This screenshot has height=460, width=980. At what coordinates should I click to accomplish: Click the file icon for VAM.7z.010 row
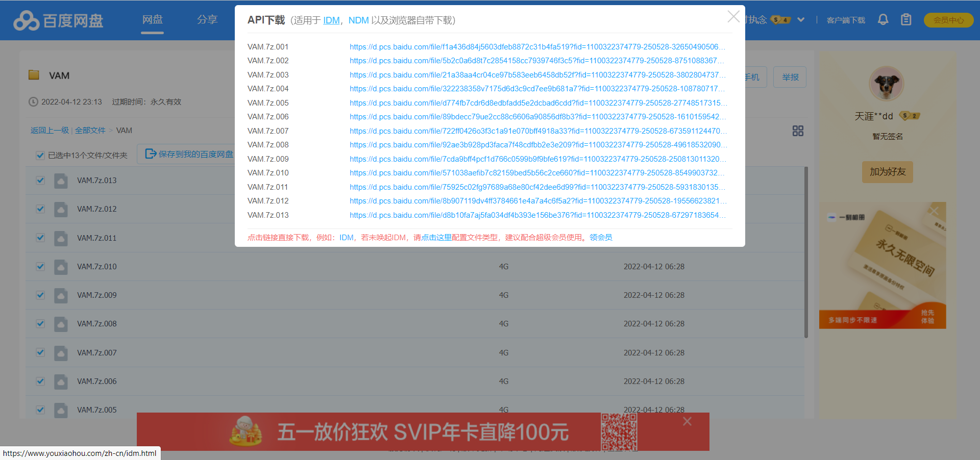(61, 267)
